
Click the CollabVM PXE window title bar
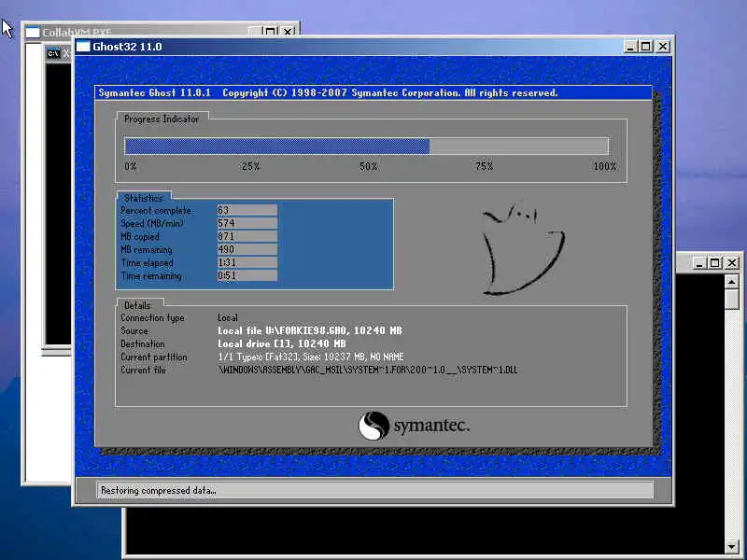click(x=160, y=30)
